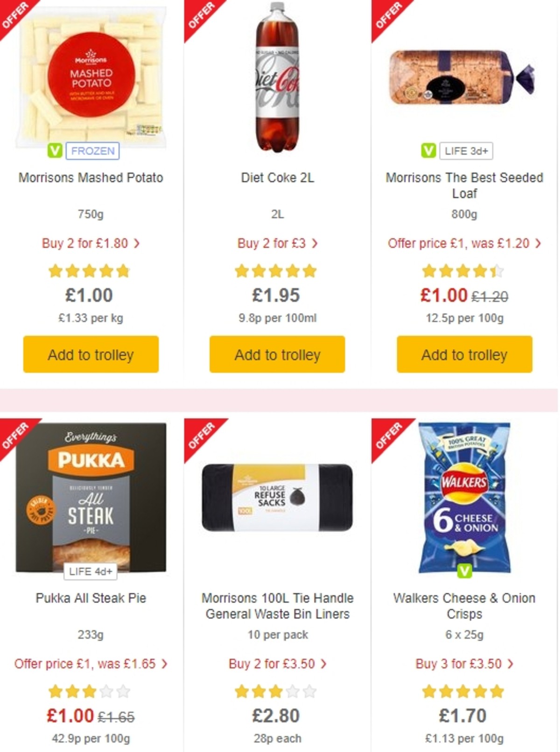Click the vegetarian V icon on Morrisons Mashed Potato

click(x=55, y=151)
